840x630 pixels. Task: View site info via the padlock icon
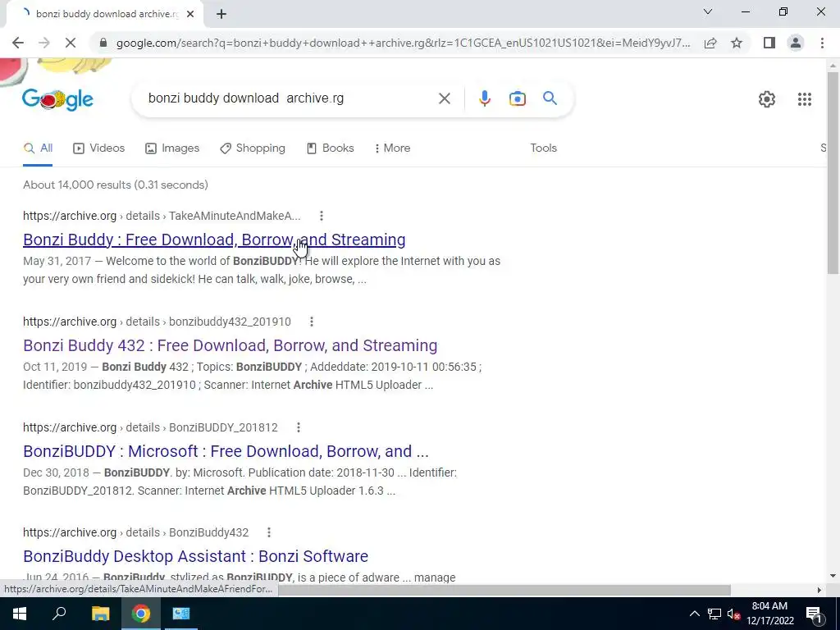(x=103, y=43)
